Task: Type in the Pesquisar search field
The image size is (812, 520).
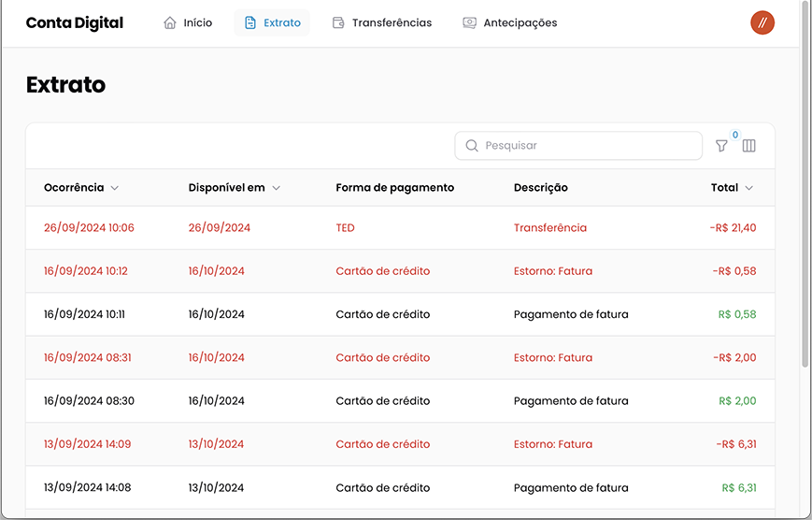Action: coord(589,146)
